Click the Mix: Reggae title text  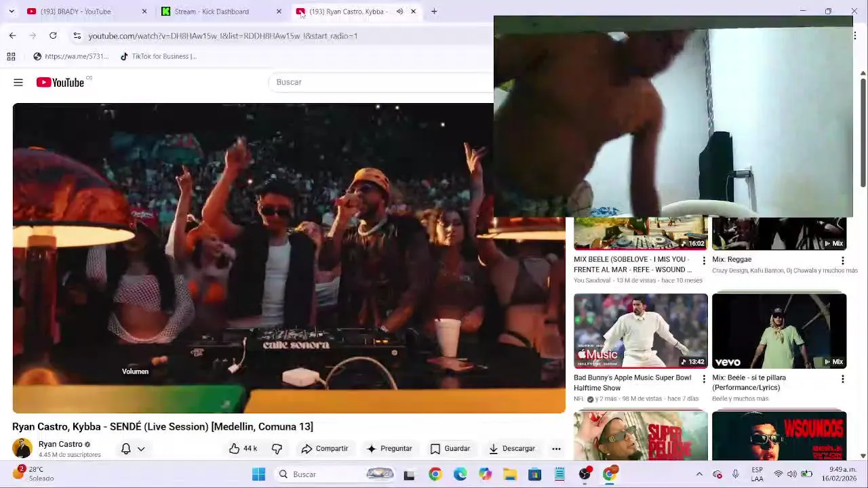point(732,259)
